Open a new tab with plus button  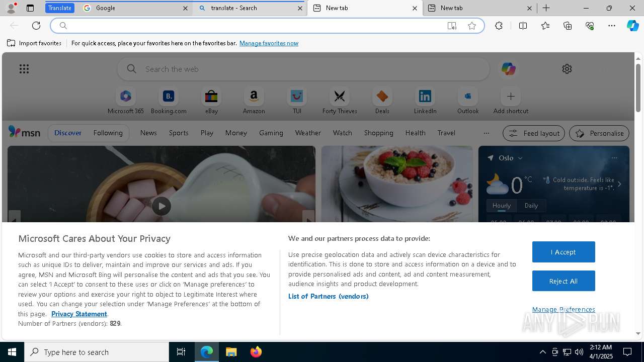click(x=546, y=8)
